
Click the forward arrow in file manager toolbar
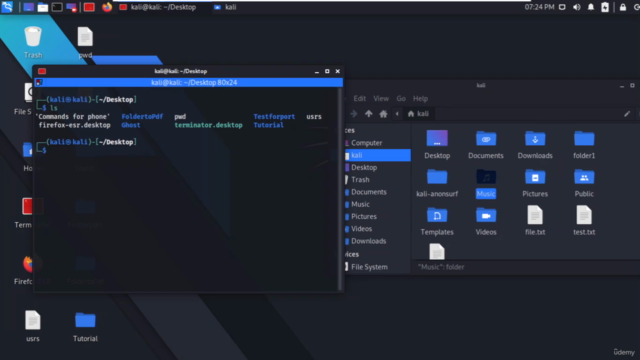click(354, 114)
